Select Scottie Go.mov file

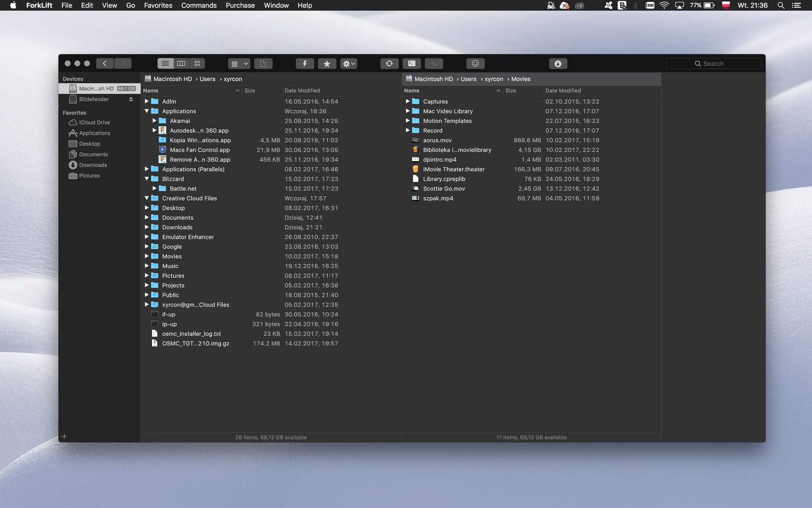point(531,189)
